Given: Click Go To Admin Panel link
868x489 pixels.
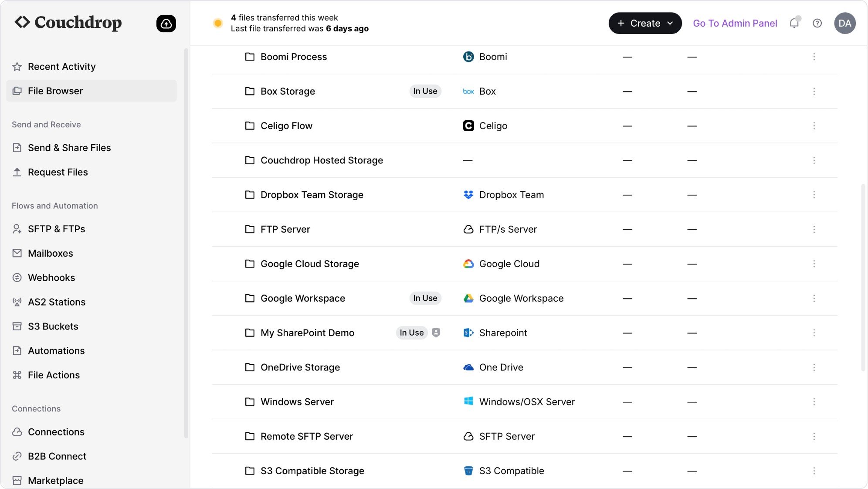Looking at the screenshot, I should coord(735,23).
